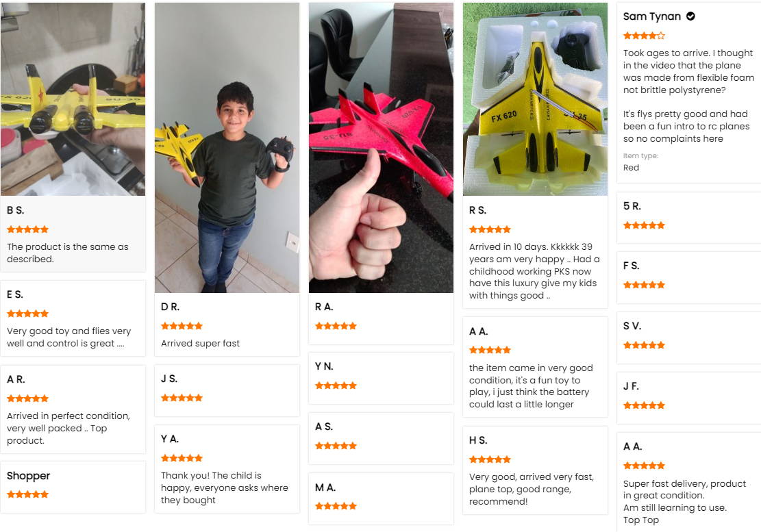The image size is (761, 532).
Task: Click the five-star rating under D R.
Action: point(182,326)
